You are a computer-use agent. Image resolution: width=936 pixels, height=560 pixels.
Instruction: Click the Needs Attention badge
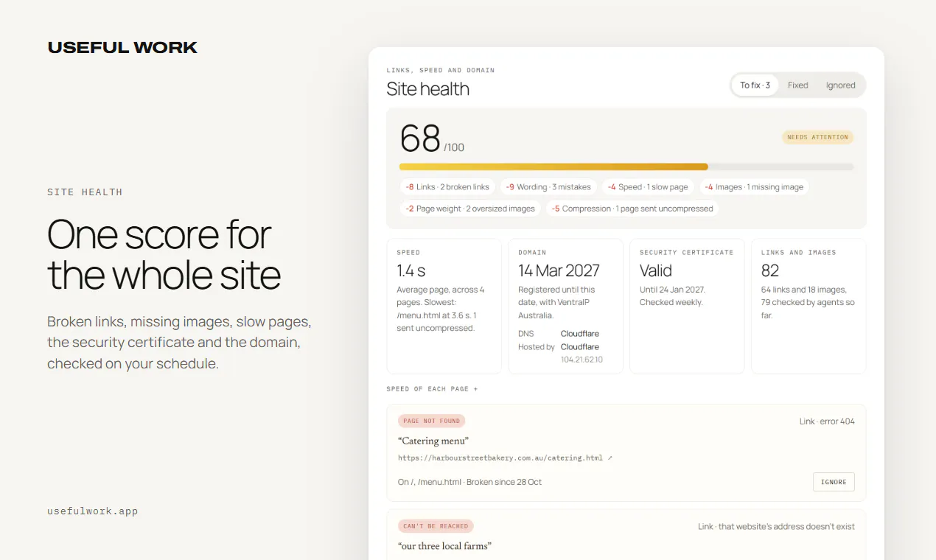[817, 137]
